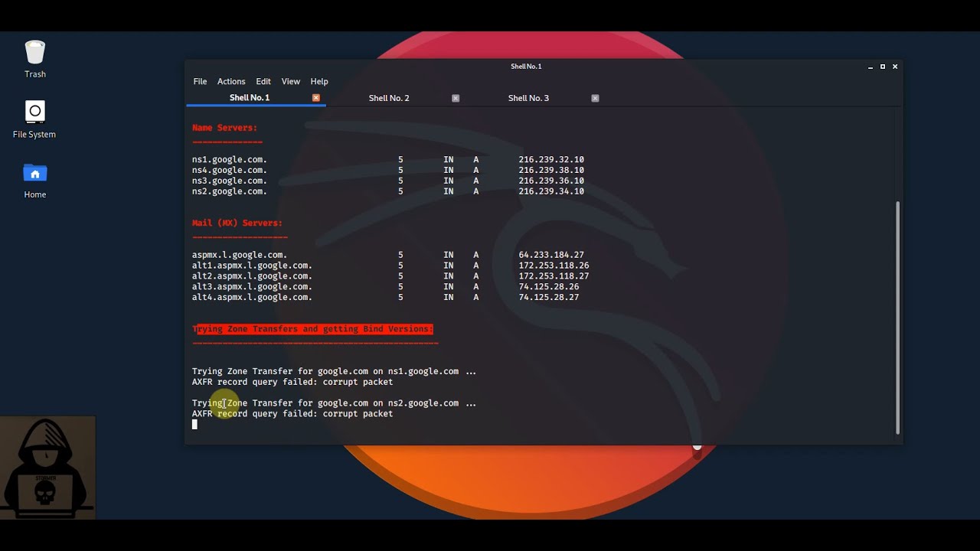Click the terminal vertical scrollbar thumb

[x=898, y=317]
